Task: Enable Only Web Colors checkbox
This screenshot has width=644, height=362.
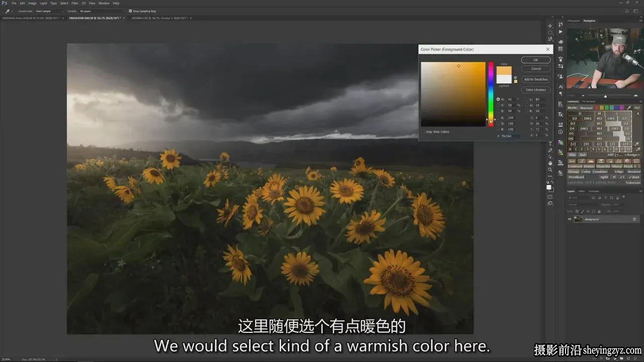Action: click(423, 132)
